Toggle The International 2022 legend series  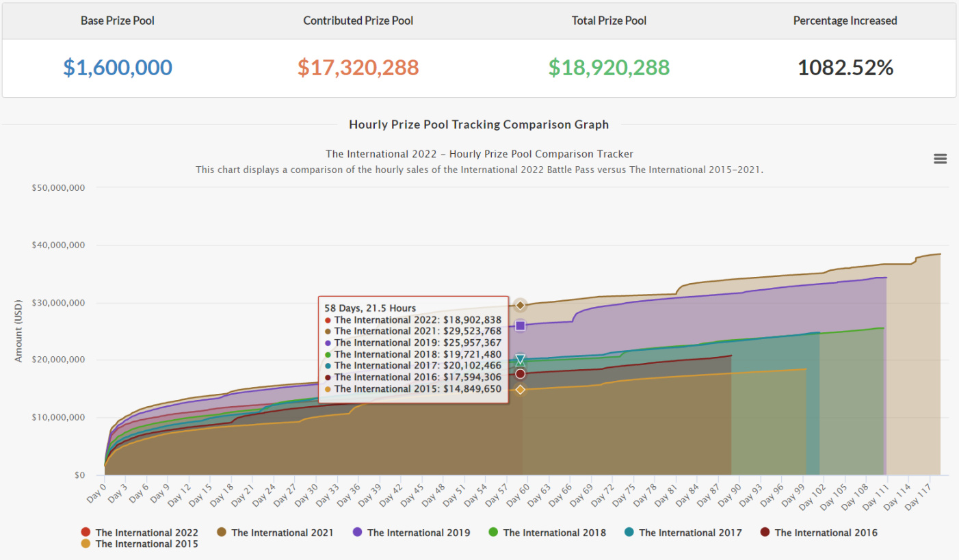tap(140, 533)
